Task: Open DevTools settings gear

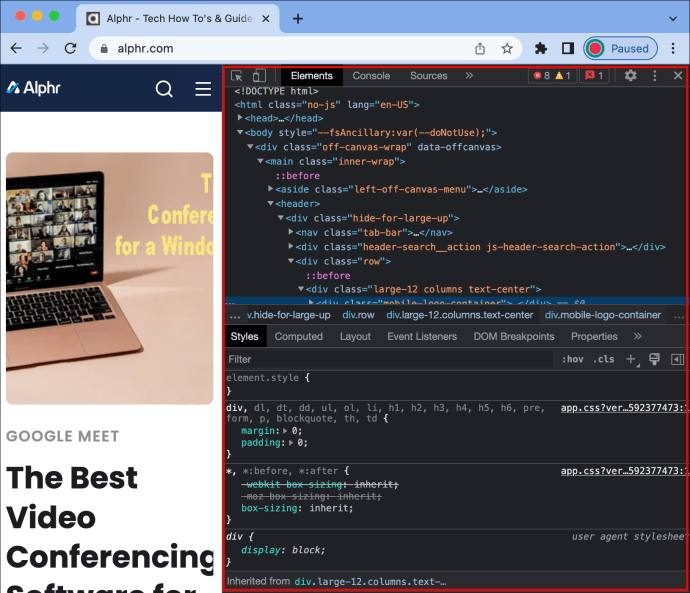Action: click(x=631, y=76)
